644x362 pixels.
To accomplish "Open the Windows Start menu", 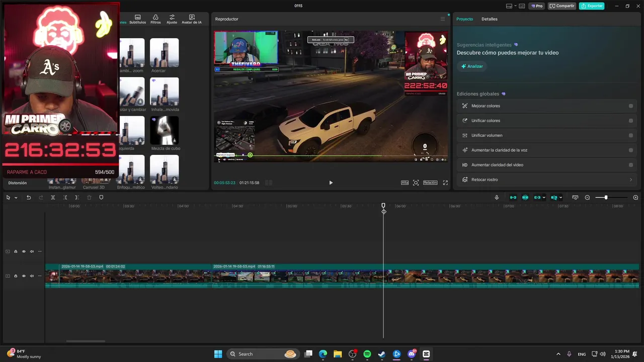I will tap(218, 354).
